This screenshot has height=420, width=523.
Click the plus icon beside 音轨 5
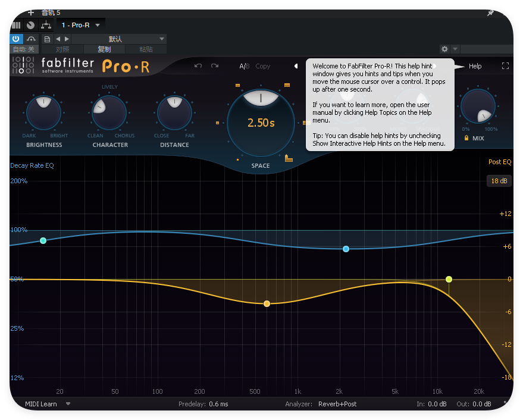(x=31, y=12)
